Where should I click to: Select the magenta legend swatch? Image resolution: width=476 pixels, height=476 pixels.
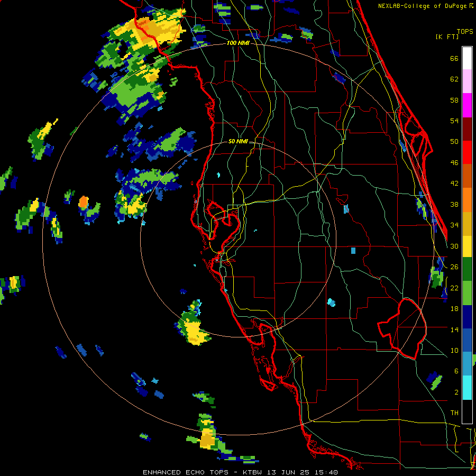click(x=467, y=105)
